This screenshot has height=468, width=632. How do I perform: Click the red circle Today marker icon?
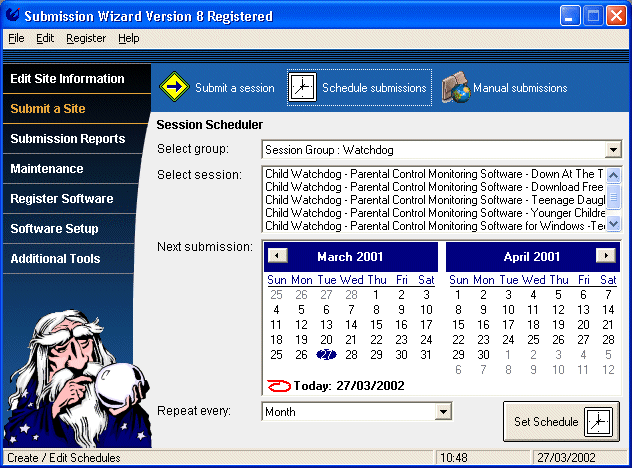point(279,386)
